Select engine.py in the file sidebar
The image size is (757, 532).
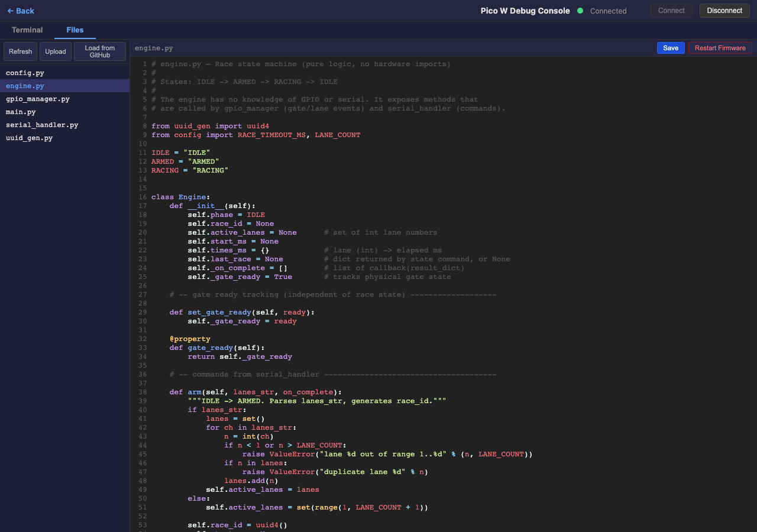(x=25, y=86)
